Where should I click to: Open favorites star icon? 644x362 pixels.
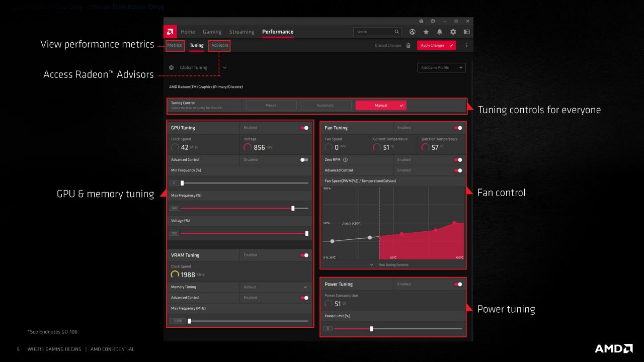click(x=426, y=32)
